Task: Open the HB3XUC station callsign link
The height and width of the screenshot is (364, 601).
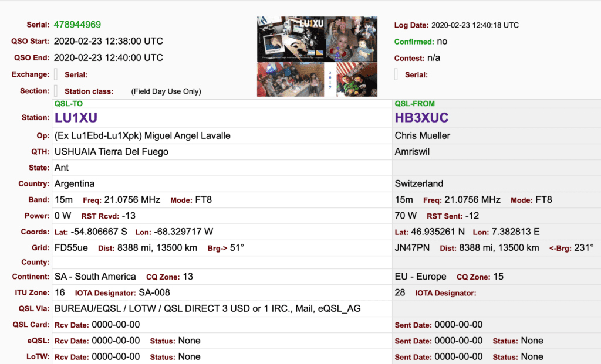Action: pyautogui.click(x=421, y=117)
